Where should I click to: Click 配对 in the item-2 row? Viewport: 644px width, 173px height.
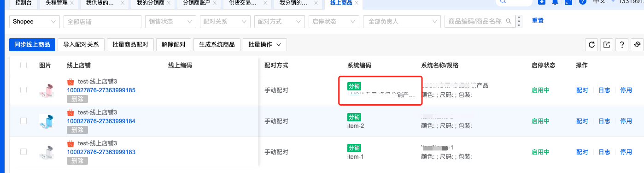[x=582, y=121]
